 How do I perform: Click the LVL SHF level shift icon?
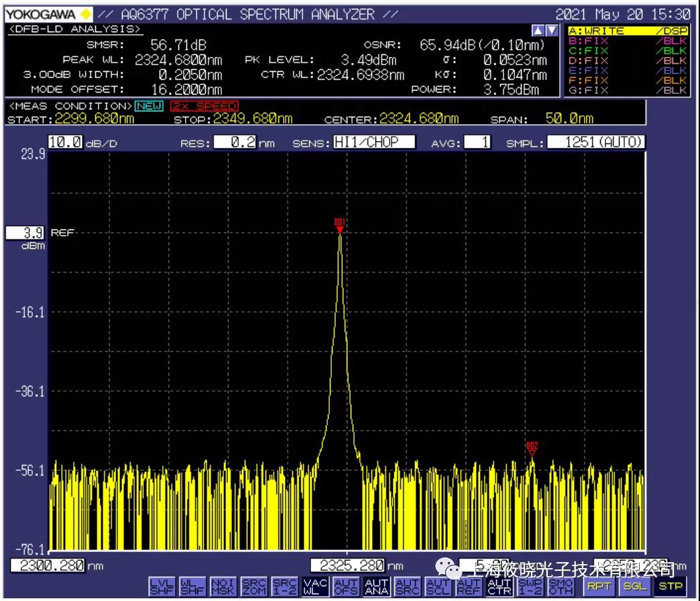tap(160, 587)
